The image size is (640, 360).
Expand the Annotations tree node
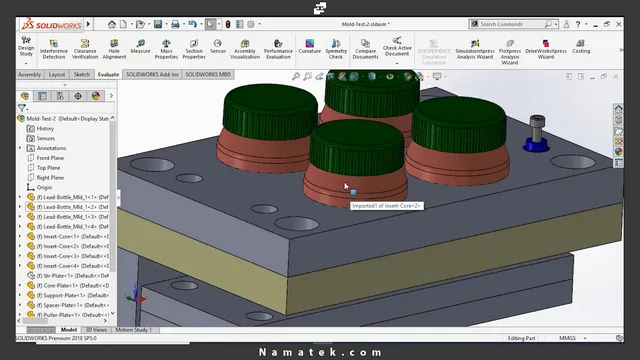pyautogui.click(x=20, y=148)
